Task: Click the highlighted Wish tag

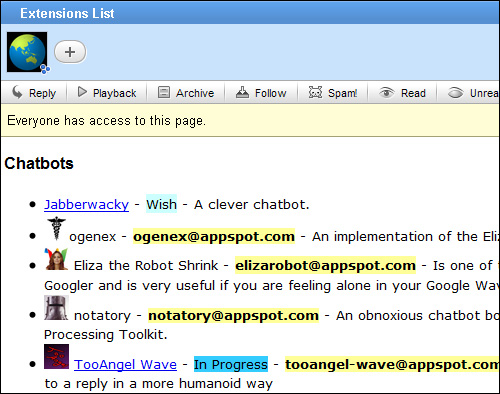Action: (x=162, y=204)
